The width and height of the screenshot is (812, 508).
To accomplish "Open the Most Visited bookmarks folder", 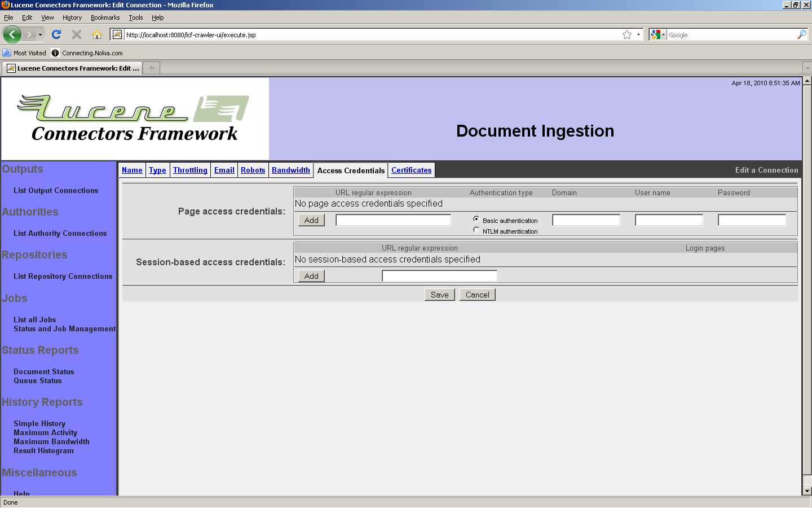I will (x=24, y=53).
